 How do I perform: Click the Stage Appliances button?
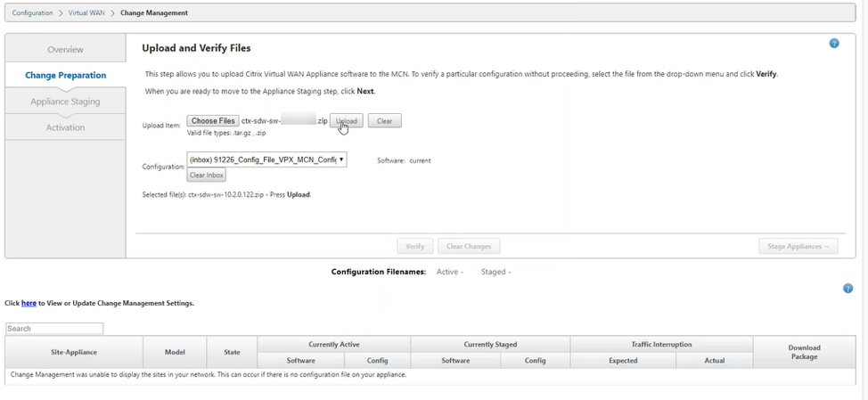tap(798, 247)
